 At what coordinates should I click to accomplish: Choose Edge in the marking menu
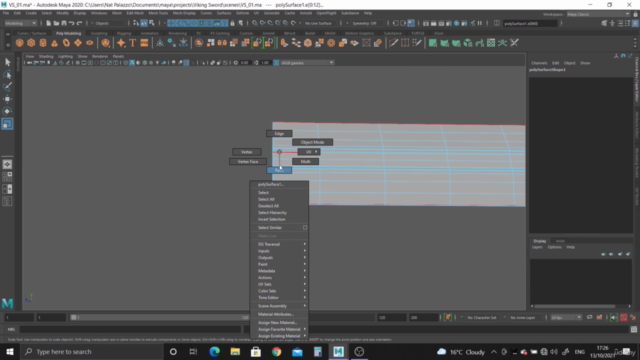tap(279, 133)
